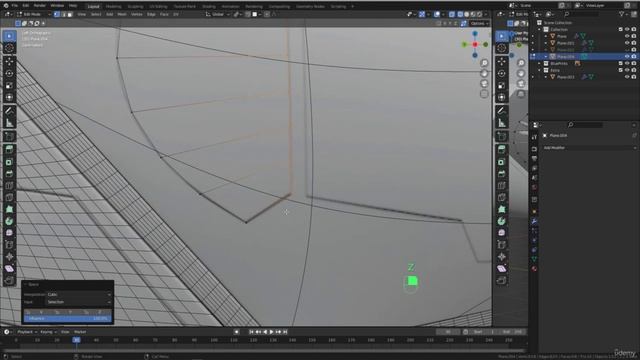Open the File menu

pos(15,6)
